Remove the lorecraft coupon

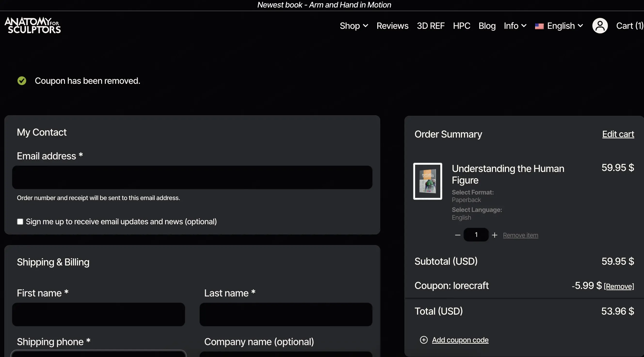tap(619, 286)
